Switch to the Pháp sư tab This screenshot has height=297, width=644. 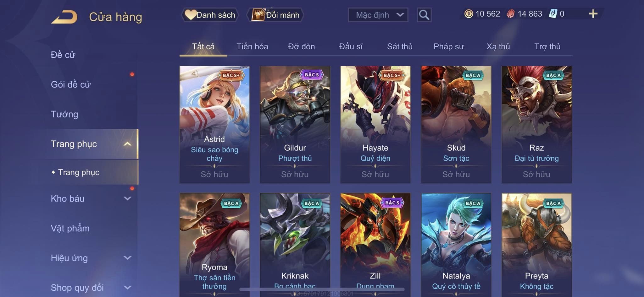(x=449, y=46)
